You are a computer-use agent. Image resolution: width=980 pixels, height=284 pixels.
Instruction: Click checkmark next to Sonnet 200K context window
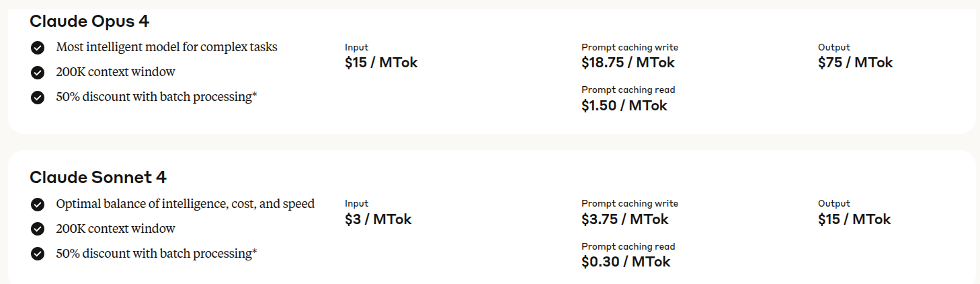pos(38,229)
